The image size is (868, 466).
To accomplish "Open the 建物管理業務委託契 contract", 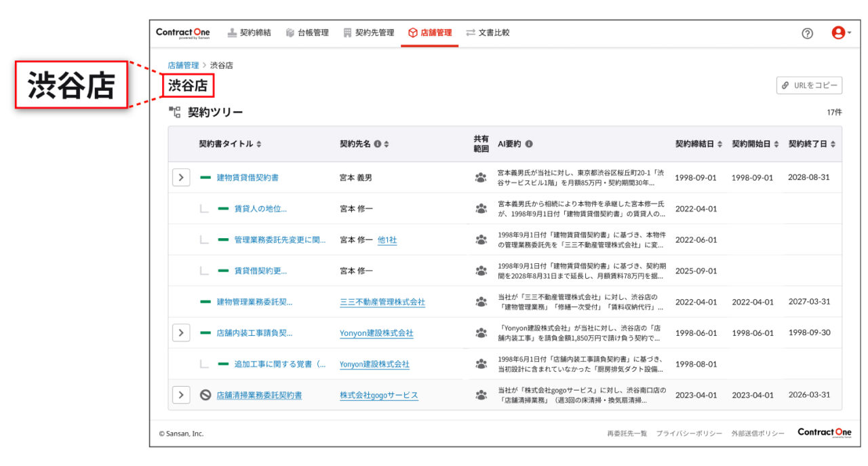I will 254,302.
